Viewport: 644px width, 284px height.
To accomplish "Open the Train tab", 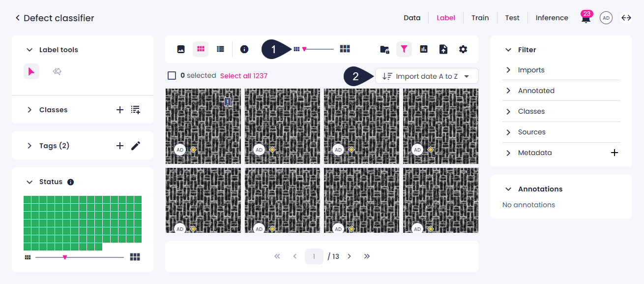I will pos(480,18).
